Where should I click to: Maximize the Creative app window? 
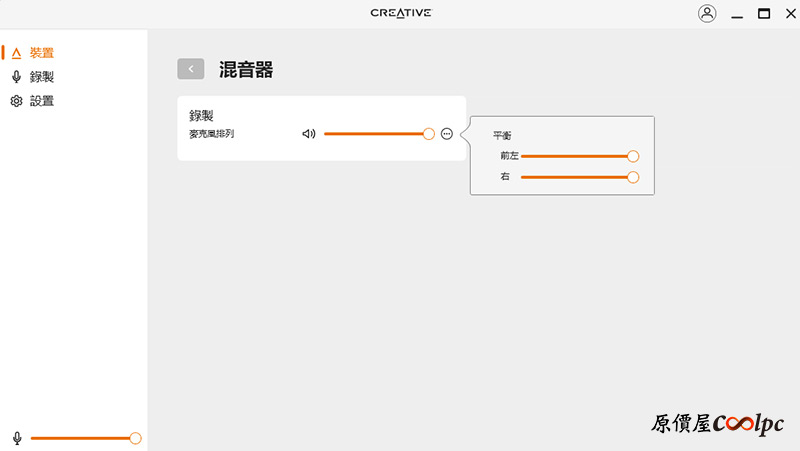764,14
